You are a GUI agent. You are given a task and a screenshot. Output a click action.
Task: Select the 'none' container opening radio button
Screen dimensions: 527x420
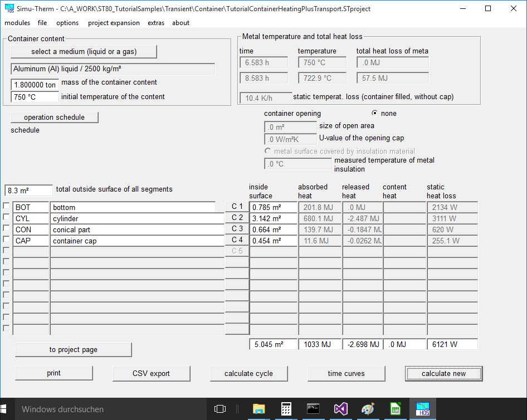pos(374,113)
